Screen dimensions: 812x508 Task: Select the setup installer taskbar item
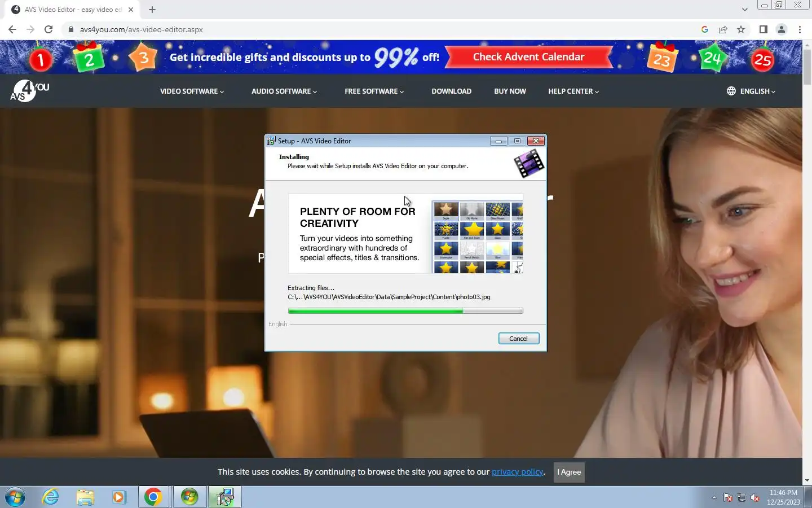tap(225, 497)
